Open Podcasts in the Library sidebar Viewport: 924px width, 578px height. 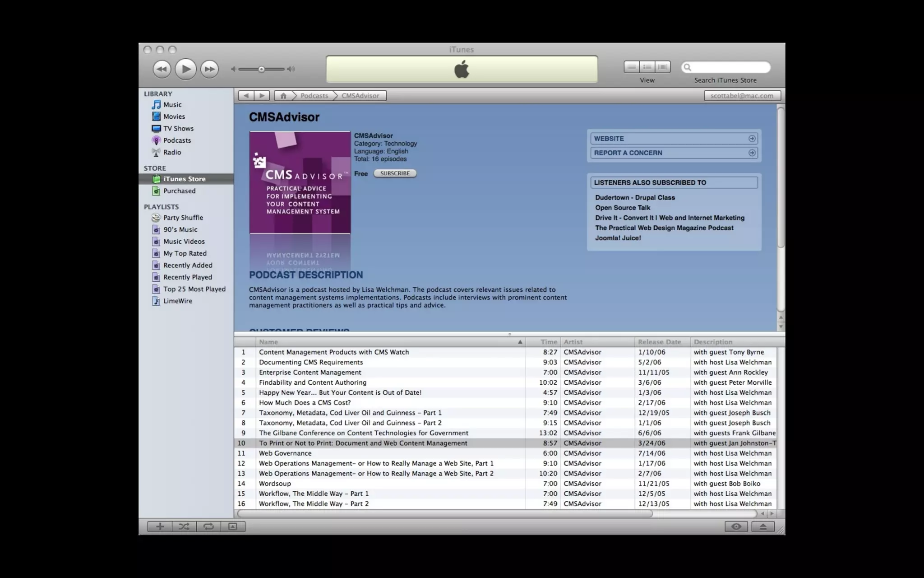pyautogui.click(x=176, y=140)
